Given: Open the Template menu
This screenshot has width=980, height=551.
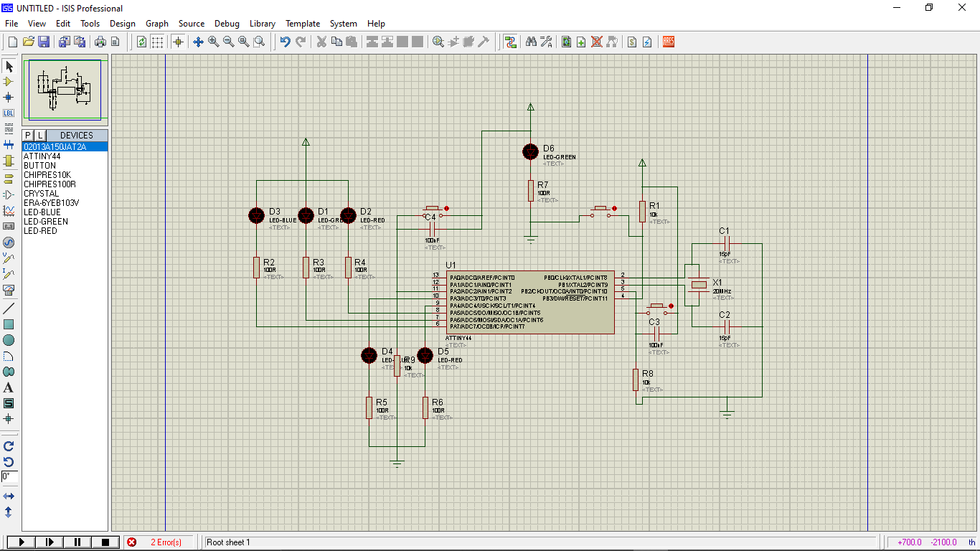Looking at the screenshot, I should pyautogui.click(x=303, y=24).
